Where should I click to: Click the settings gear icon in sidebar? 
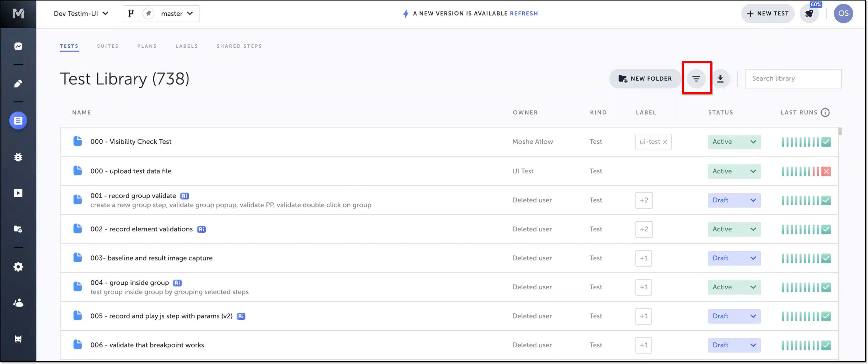click(18, 267)
